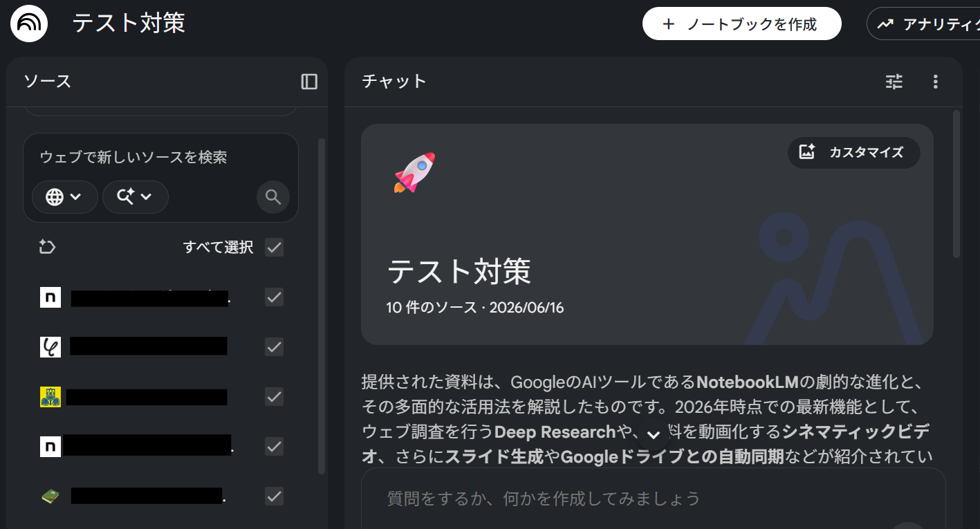Click bold 'Deep Research' in the summary

point(555,432)
